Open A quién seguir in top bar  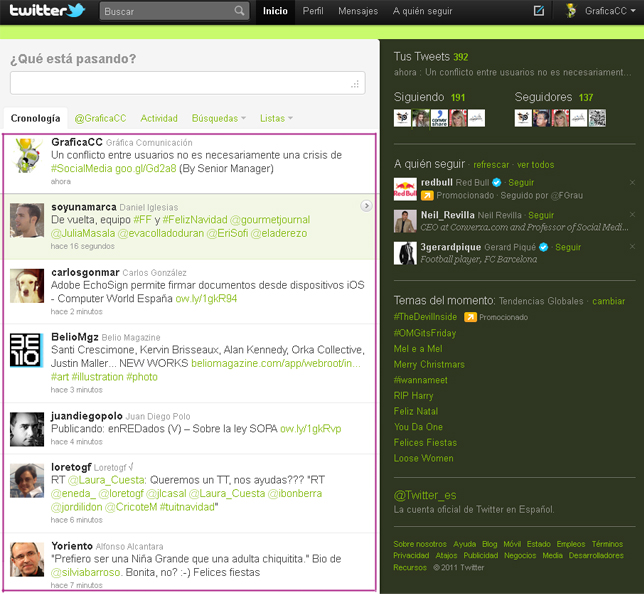pyautogui.click(x=422, y=11)
